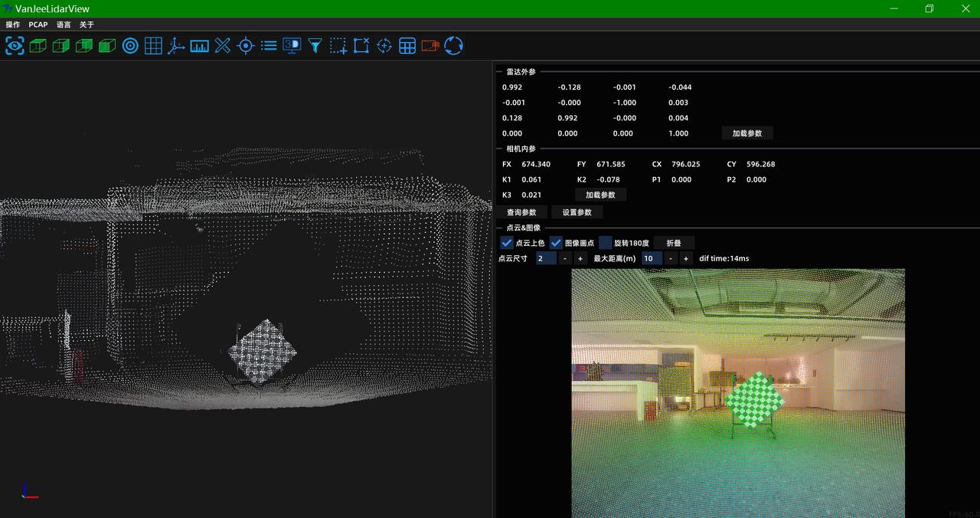Click the 雷达外参 section header

click(x=521, y=71)
